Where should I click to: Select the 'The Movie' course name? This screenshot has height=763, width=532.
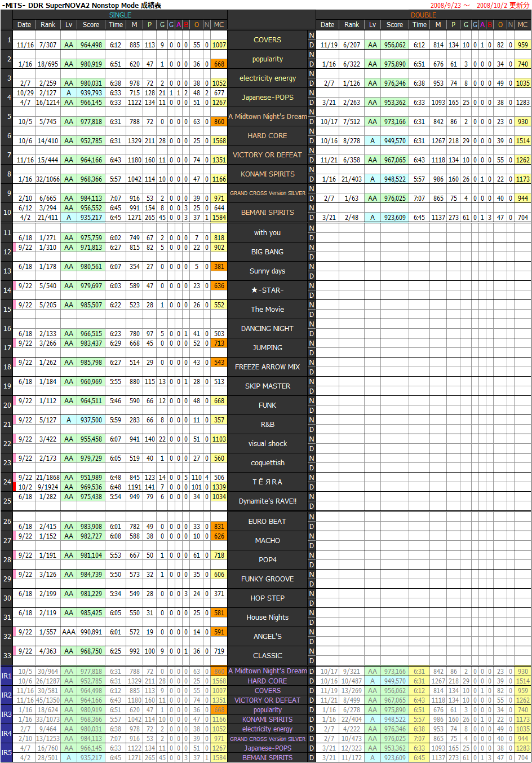click(267, 310)
